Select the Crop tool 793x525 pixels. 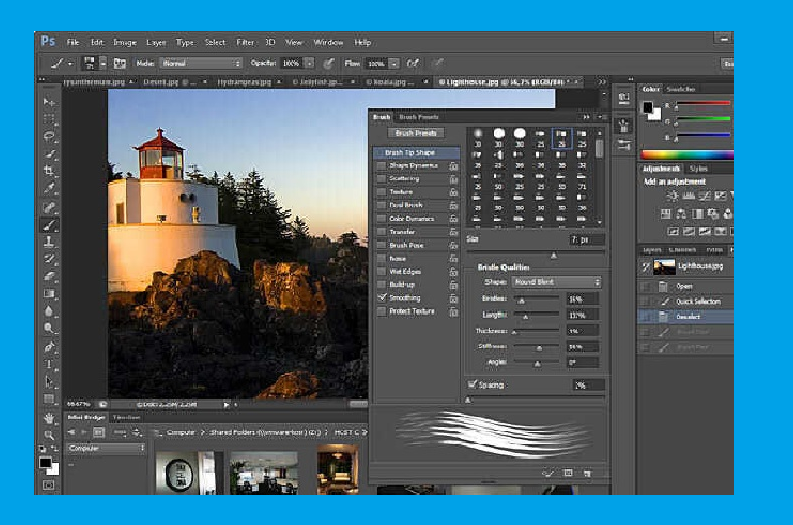49,171
